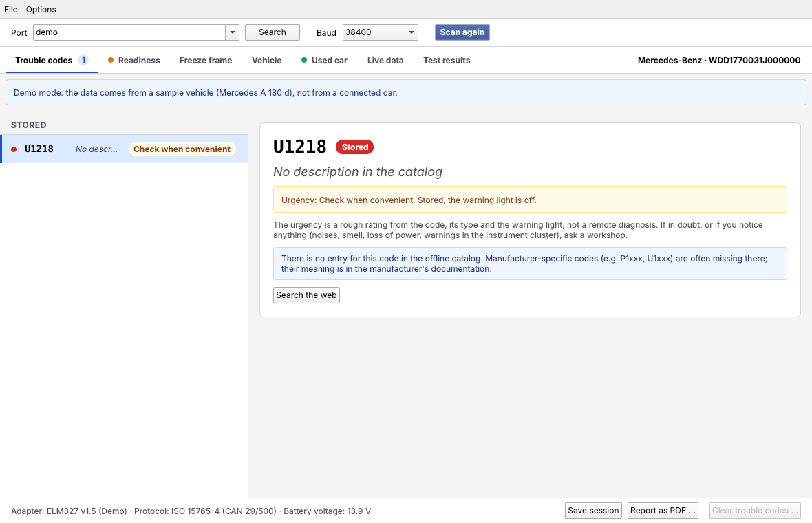The width and height of the screenshot is (812, 523).
Task: Click the offline catalog info note
Action: [530, 264]
